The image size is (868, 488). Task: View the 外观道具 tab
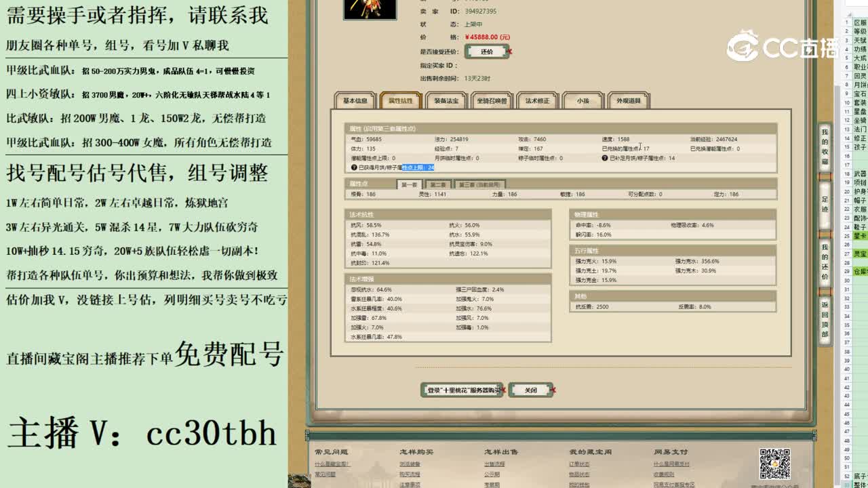(x=627, y=99)
